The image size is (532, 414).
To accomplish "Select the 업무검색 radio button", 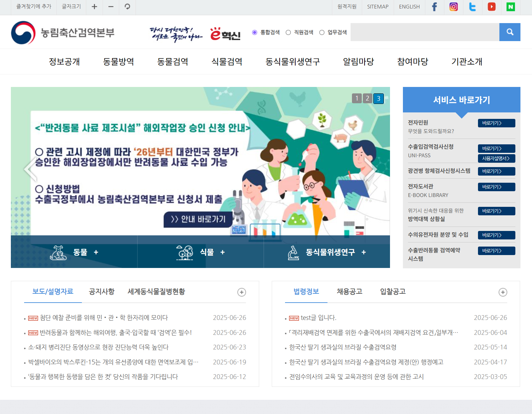I will (322, 32).
